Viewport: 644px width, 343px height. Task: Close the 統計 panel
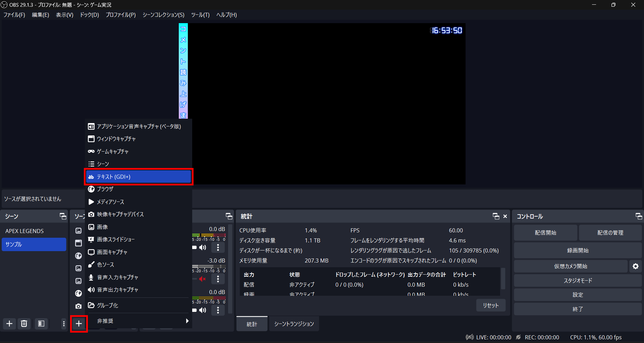click(505, 216)
